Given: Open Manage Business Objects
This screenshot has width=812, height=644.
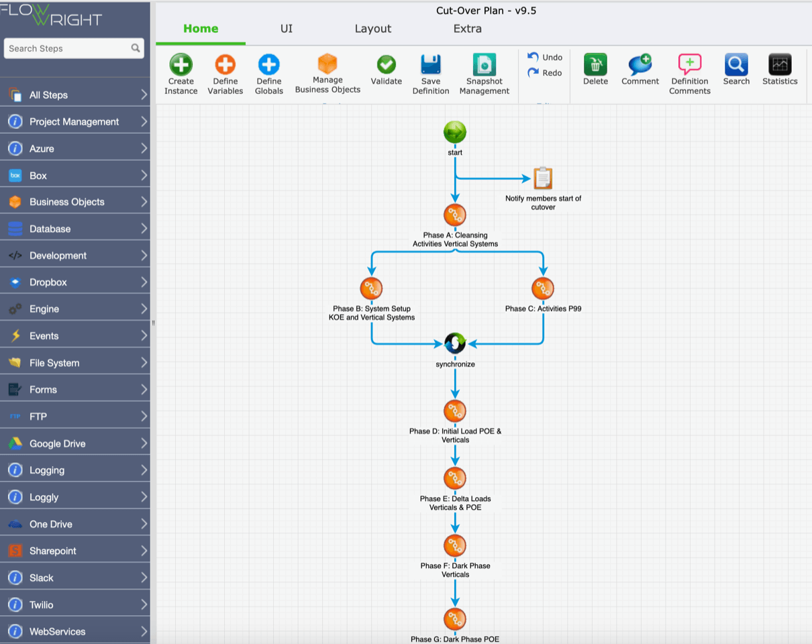Looking at the screenshot, I should point(327,64).
